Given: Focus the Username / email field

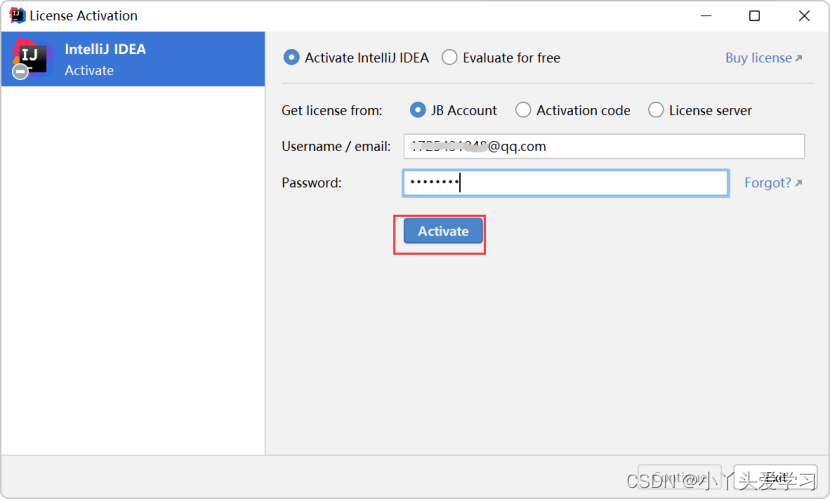Looking at the screenshot, I should coord(604,147).
